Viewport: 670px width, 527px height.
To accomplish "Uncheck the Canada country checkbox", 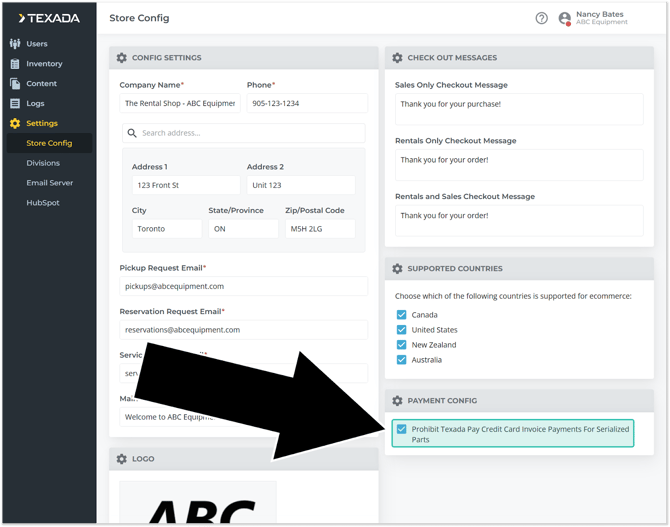I will 402,315.
